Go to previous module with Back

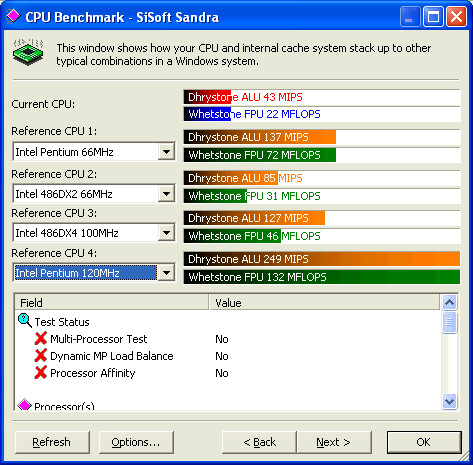(x=259, y=442)
